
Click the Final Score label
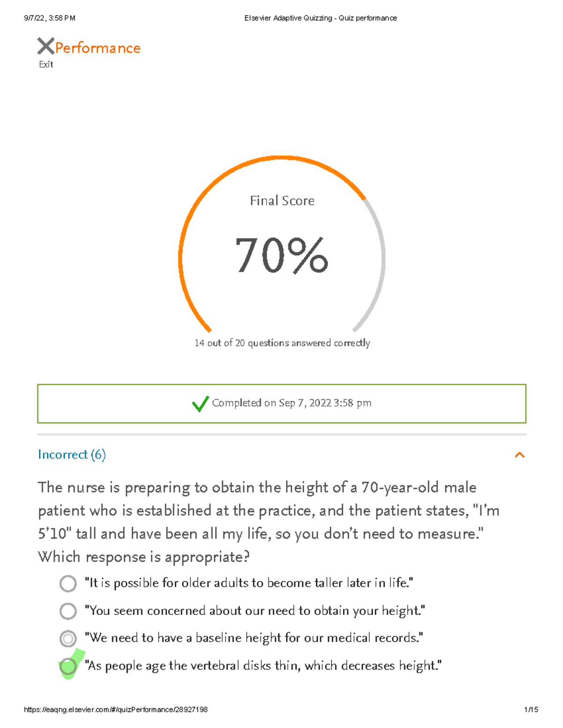[281, 201]
